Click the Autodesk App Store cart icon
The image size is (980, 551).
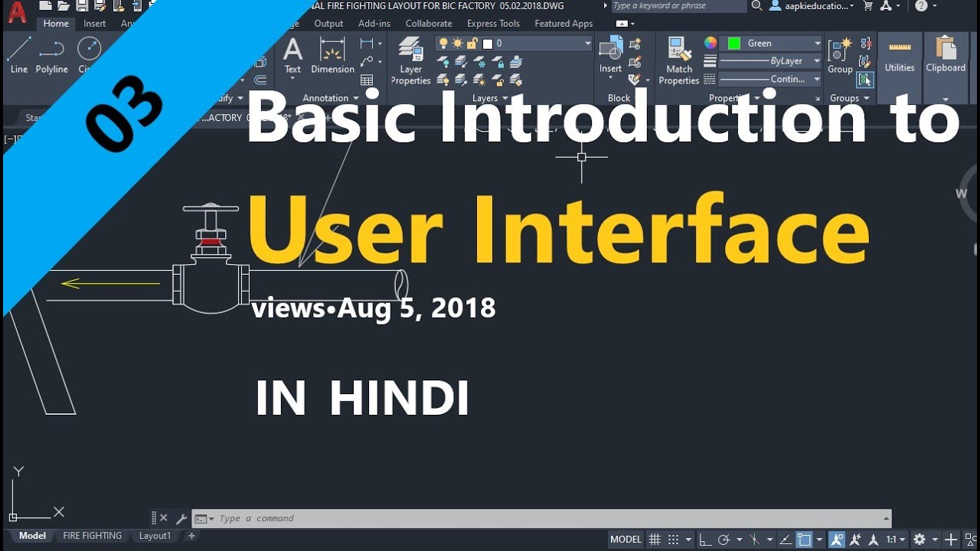pyautogui.click(x=867, y=5)
